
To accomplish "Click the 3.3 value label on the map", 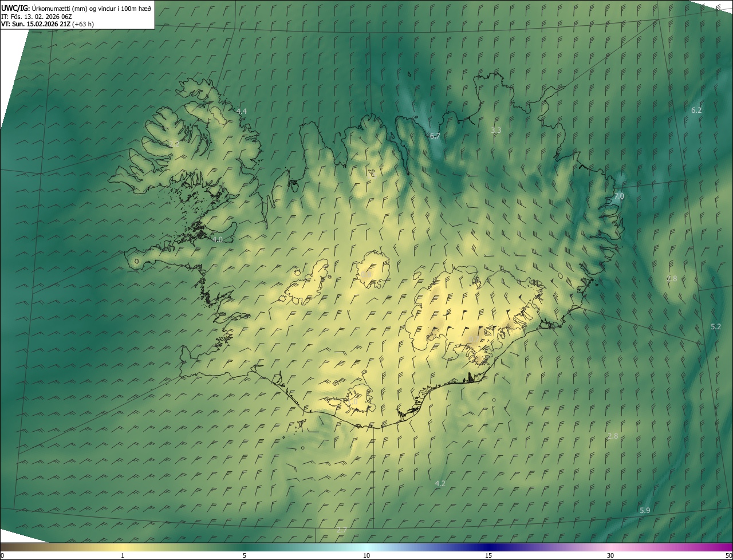I will tap(496, 131).
